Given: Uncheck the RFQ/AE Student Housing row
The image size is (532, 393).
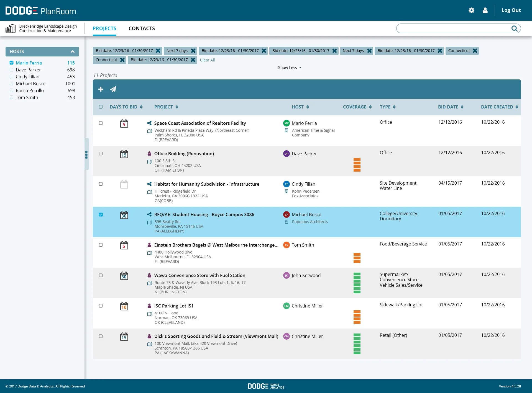Looking at the screenshot, I should click(x=101, y=214).
